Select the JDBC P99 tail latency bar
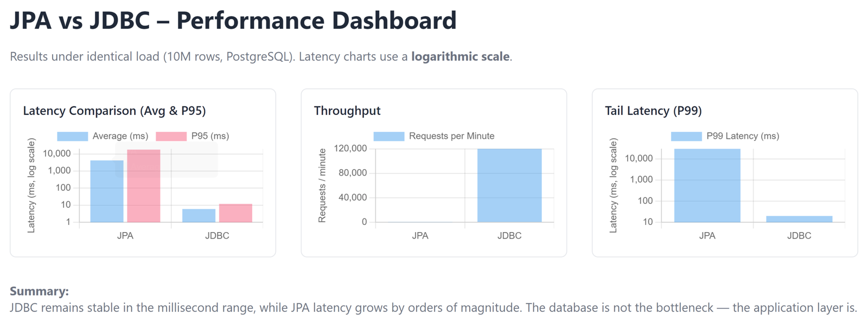The image size is (868, 328). pos(799,219)
